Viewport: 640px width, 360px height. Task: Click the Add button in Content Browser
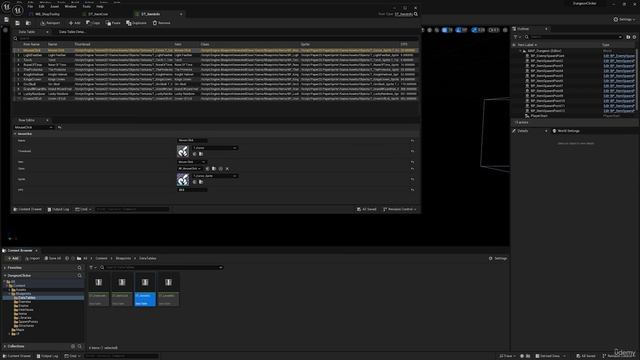click(13, 258)
